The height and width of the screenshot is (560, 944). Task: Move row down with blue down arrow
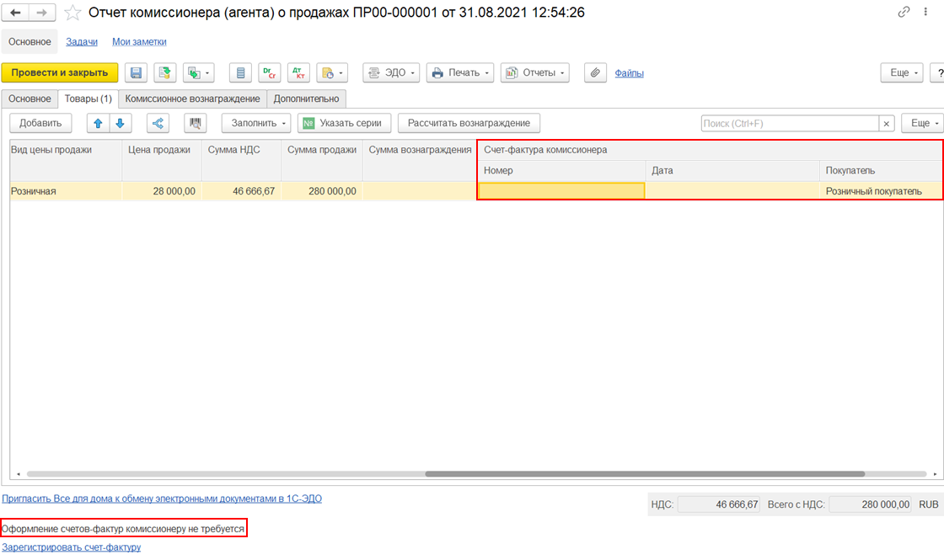pyautogui.click(x=121, y=123)
